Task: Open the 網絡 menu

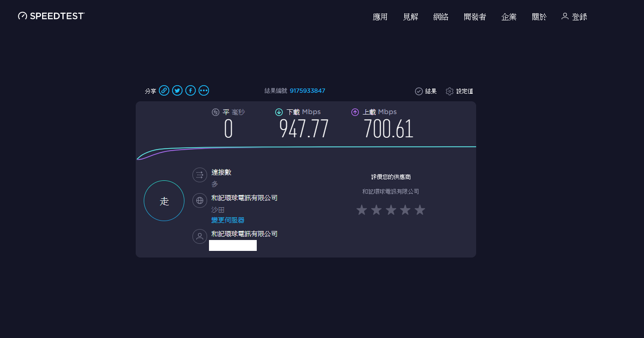Action: pyautogui.click(x=441, y=17)
